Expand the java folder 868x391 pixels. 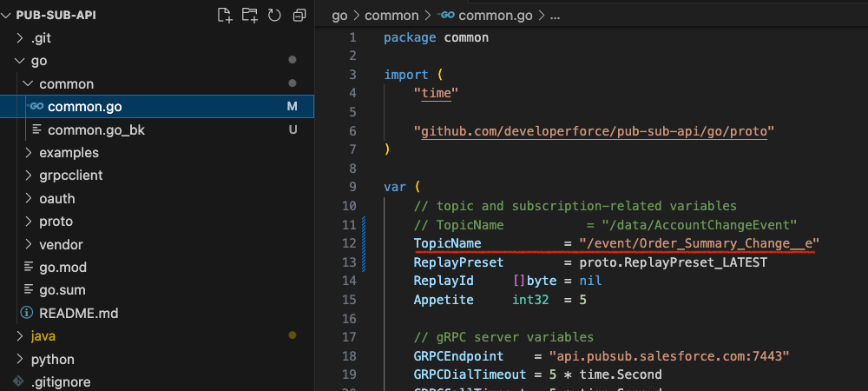(x=20, y=336)
